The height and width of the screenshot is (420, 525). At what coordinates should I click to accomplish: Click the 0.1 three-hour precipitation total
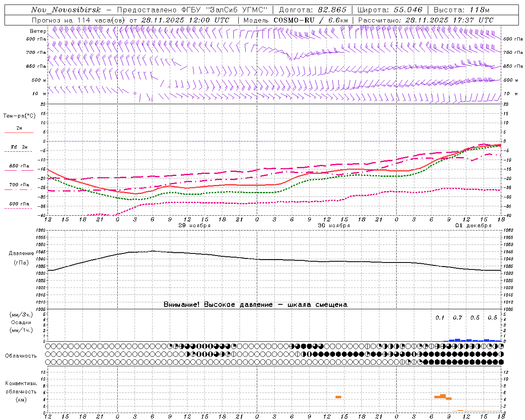tap(440, 317)
